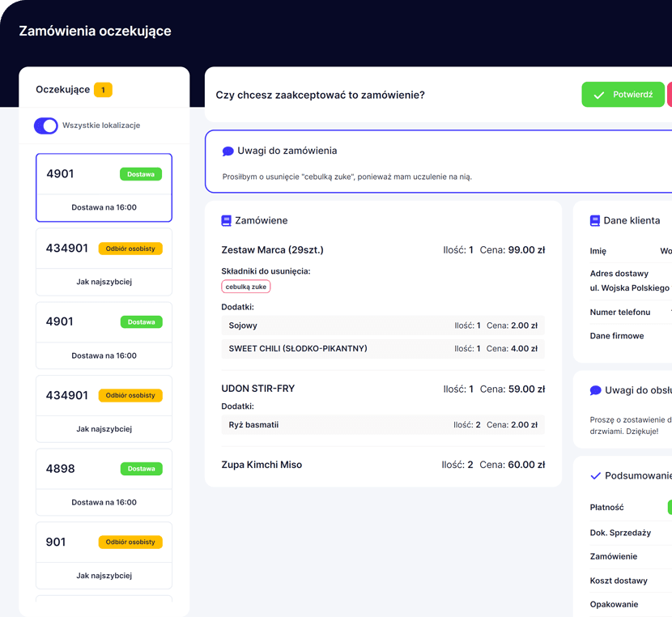The image size is (672, 617).
Task: Click the Numer telefonu label
Action: (x=619, y=313)
